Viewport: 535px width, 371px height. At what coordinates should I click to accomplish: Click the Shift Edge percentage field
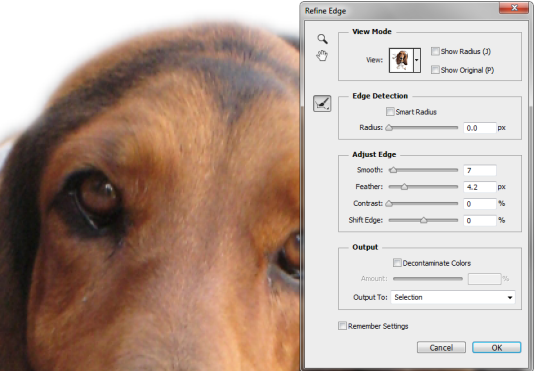coord(479,220)
